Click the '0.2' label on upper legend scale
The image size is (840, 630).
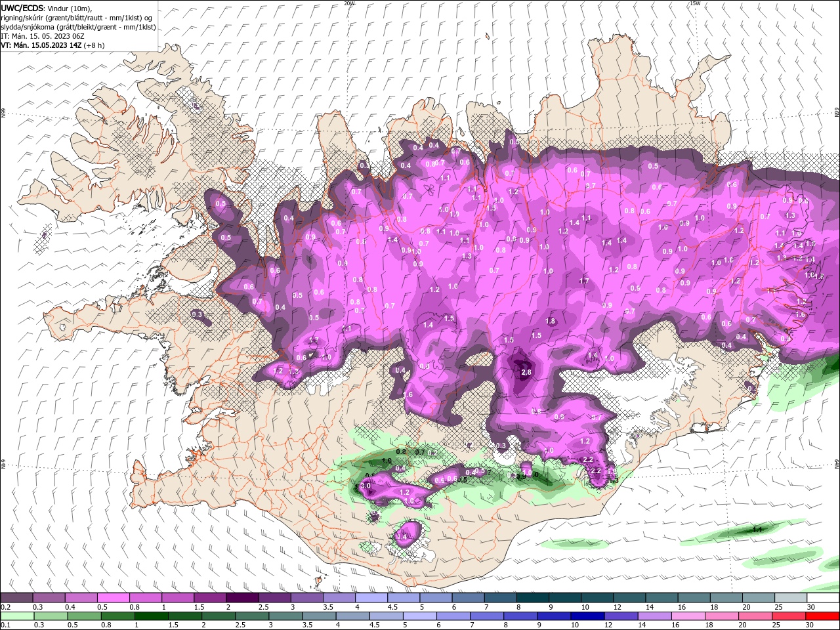point(5,607)
